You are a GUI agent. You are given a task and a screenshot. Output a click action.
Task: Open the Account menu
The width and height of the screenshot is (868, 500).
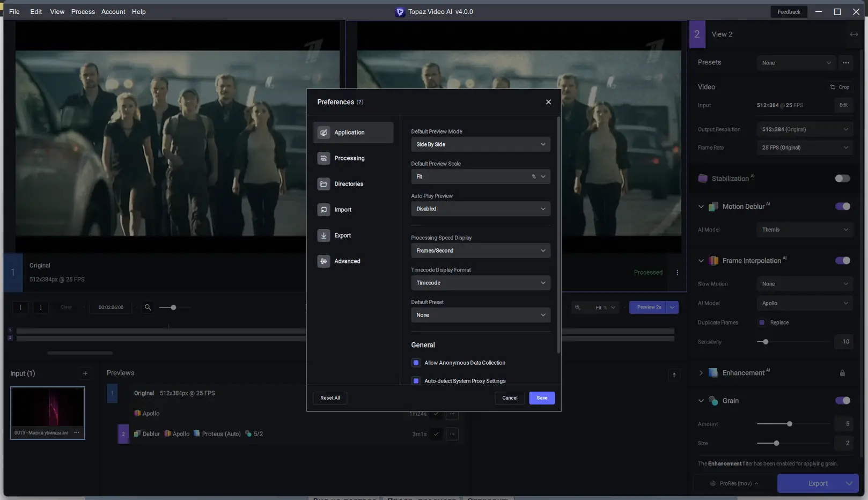113,12
